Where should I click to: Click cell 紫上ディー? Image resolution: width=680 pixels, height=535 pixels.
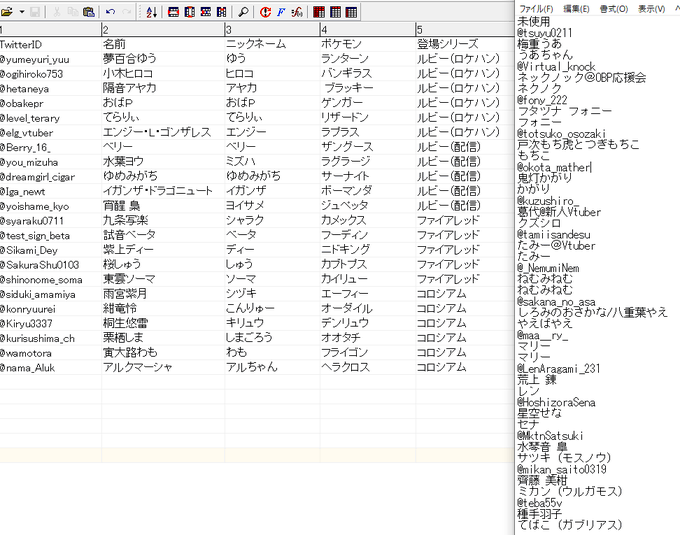coord(163,250)
